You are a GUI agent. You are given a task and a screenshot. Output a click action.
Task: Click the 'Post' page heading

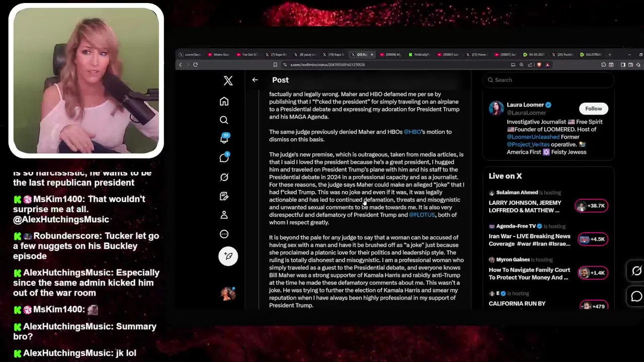click(280, 80)
